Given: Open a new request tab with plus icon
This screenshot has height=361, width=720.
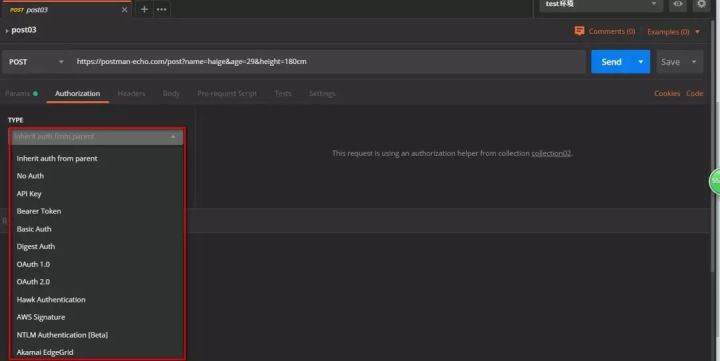Looking at the screenshot, I should [144, 9].
